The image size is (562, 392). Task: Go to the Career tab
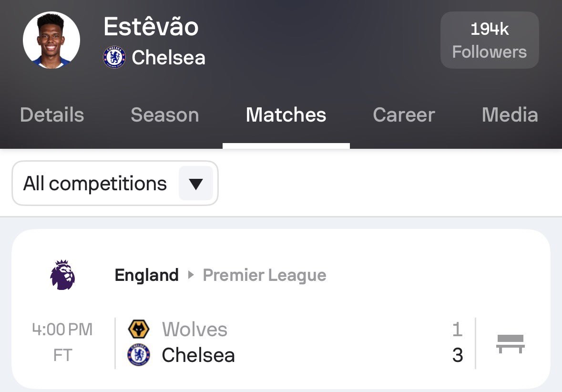pyautogui.click(x=404, y=115)
